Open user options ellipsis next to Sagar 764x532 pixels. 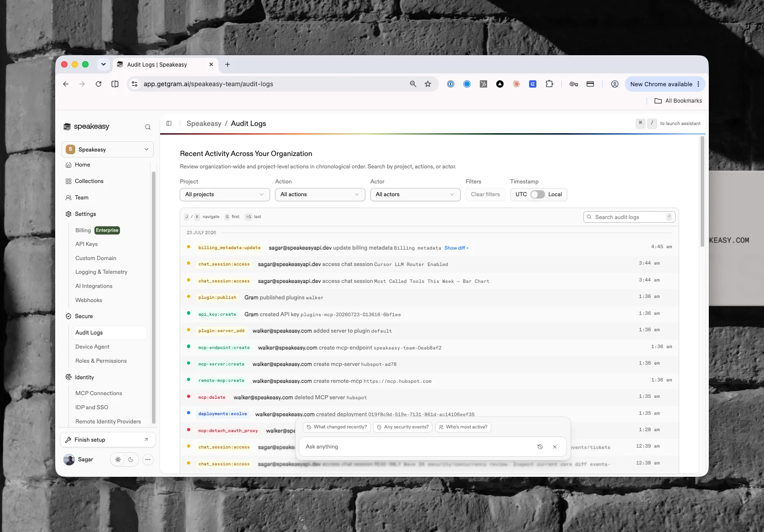tap(148, 459)
